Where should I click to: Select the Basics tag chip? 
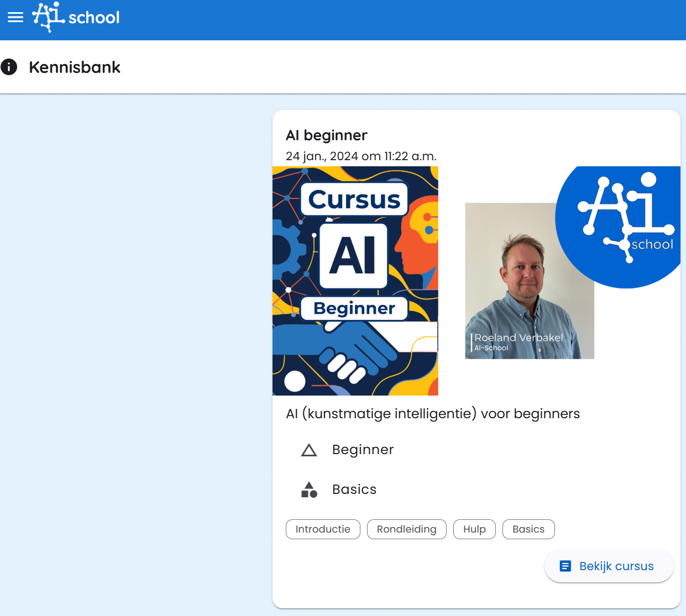click(528, 529)
